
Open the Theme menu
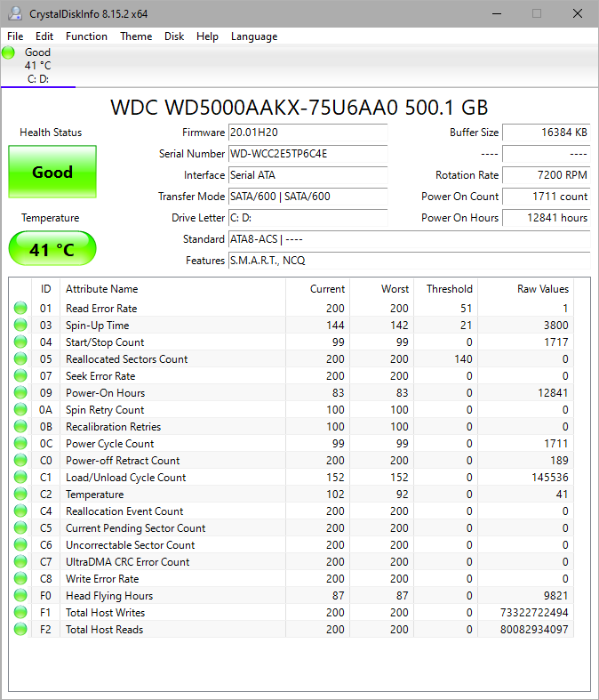(x=136, y=36)
